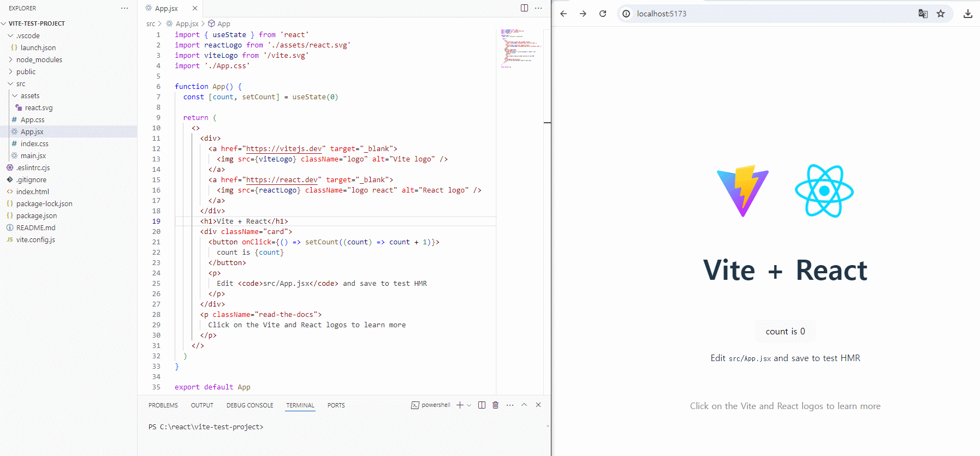Image resolution: width=980 pixels, height=456 pixels.
Task: Add a new terminal with plus icon
Action: point(460,405)
